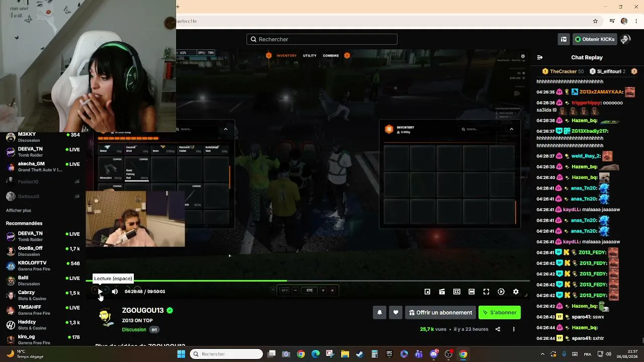Open the browser media controls icon
This screenshot has height=362, width=644.
click(x=612, y=21)
